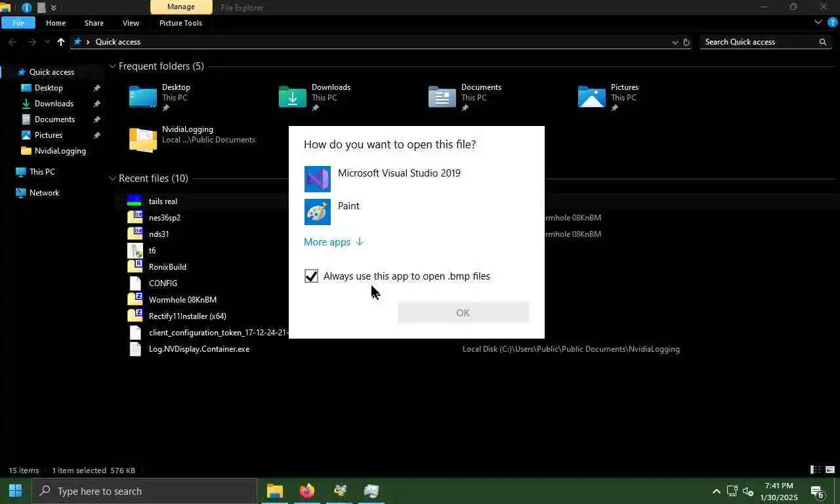Click the taskbar search box

tap(144, 491)
